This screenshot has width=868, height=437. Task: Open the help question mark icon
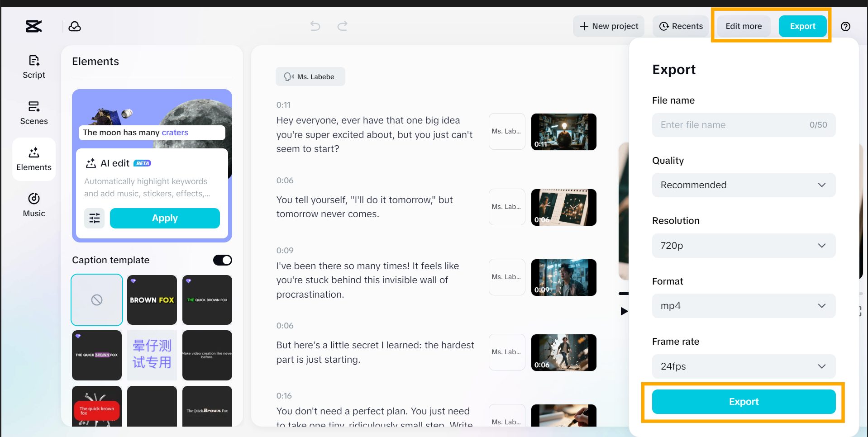point(845,26)
